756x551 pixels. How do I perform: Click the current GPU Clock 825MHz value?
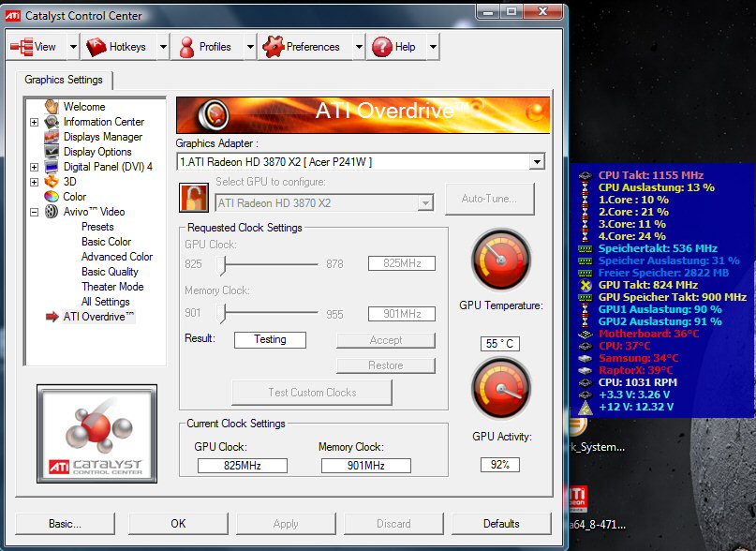242,466
